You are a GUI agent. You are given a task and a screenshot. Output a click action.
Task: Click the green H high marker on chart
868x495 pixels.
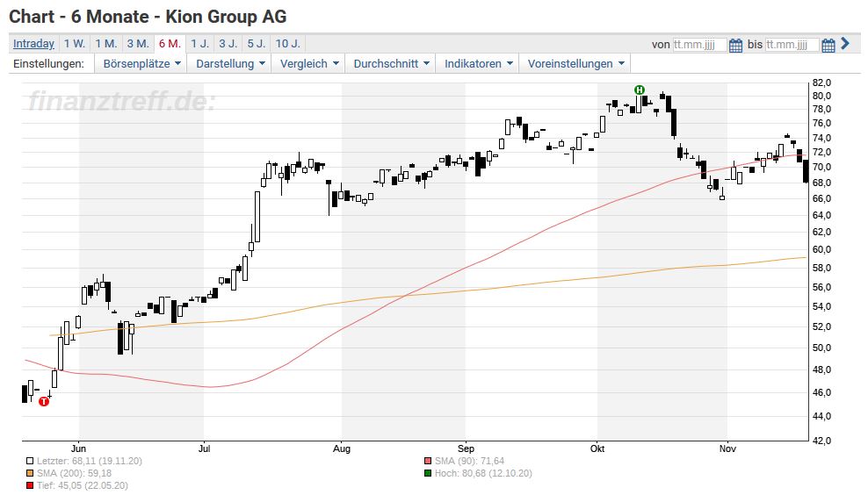click(640, 90)
